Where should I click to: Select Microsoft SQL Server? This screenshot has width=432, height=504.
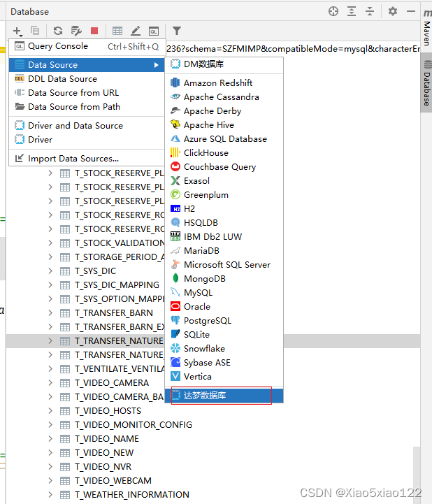click(224, 265)
